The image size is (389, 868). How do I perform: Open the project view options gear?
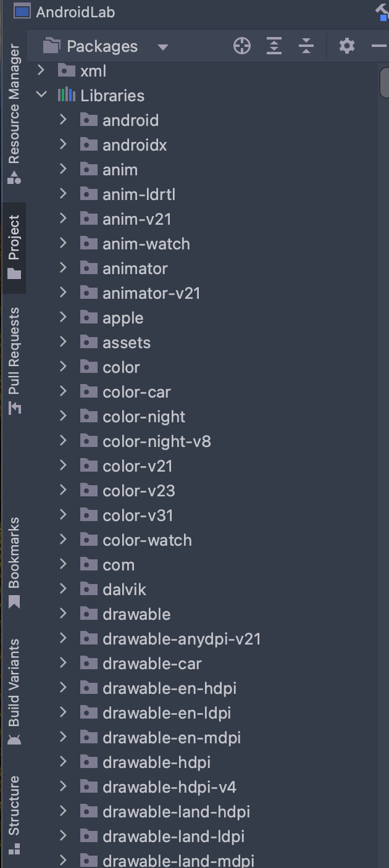(x=347, y=46)
